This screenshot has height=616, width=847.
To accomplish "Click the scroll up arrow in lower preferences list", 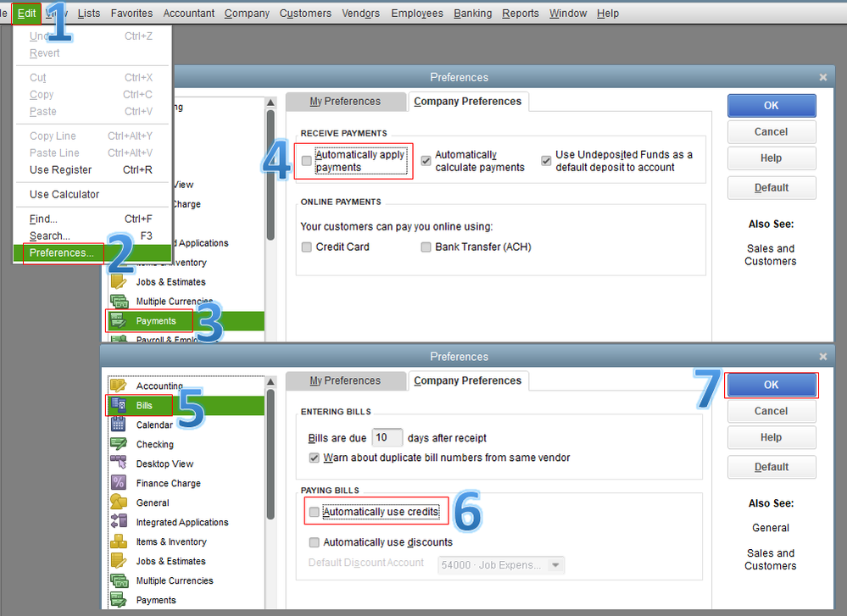I will pyautogui.click(x=270, y=381).
